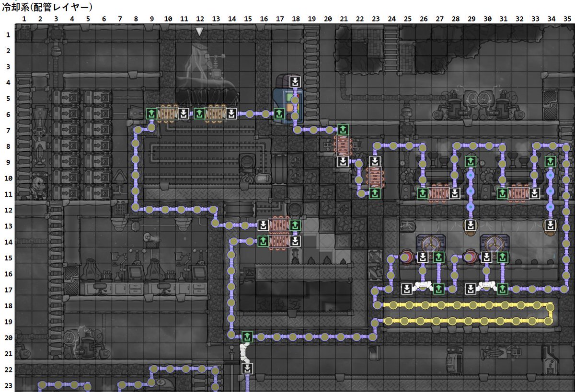Image resolution: width=575 pixels, height=392 pixels.
Task: Click column header number 35
Action: point(566,20)
